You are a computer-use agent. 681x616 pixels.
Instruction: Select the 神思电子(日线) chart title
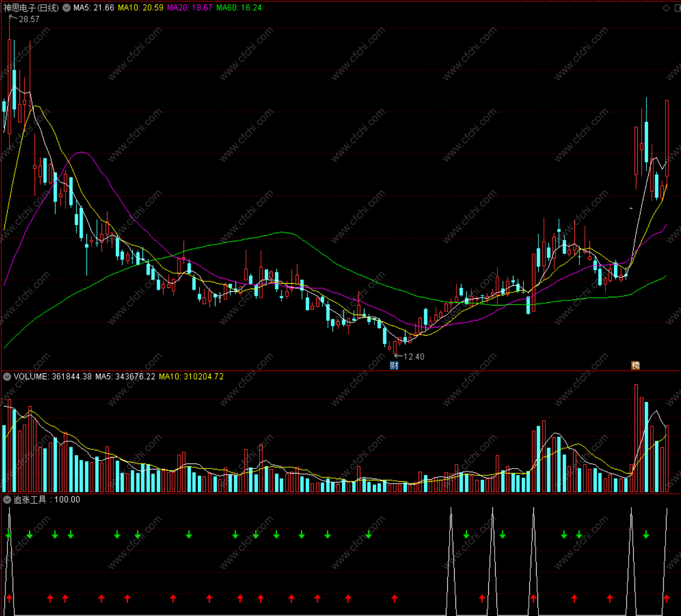click(31, 8)
